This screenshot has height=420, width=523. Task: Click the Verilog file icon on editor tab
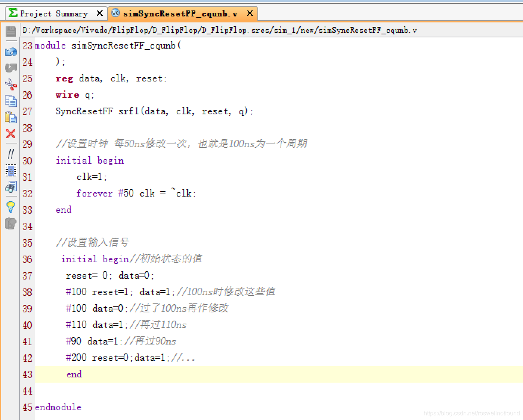(x=116, y=13)
